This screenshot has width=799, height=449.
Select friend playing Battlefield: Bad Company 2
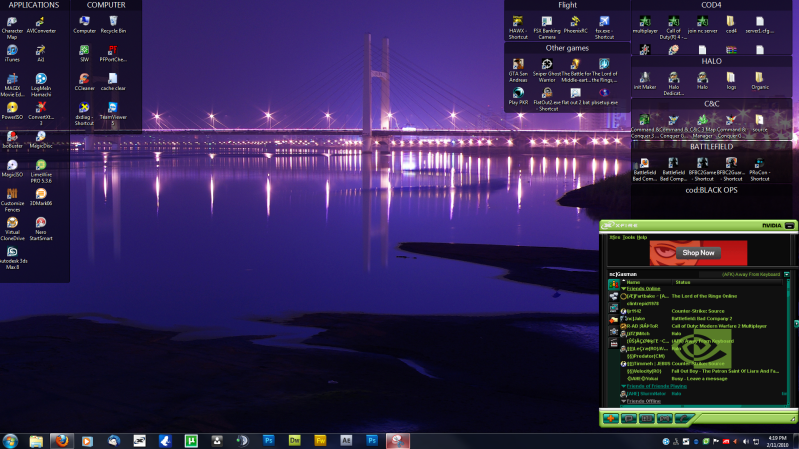tap(702, 319)
